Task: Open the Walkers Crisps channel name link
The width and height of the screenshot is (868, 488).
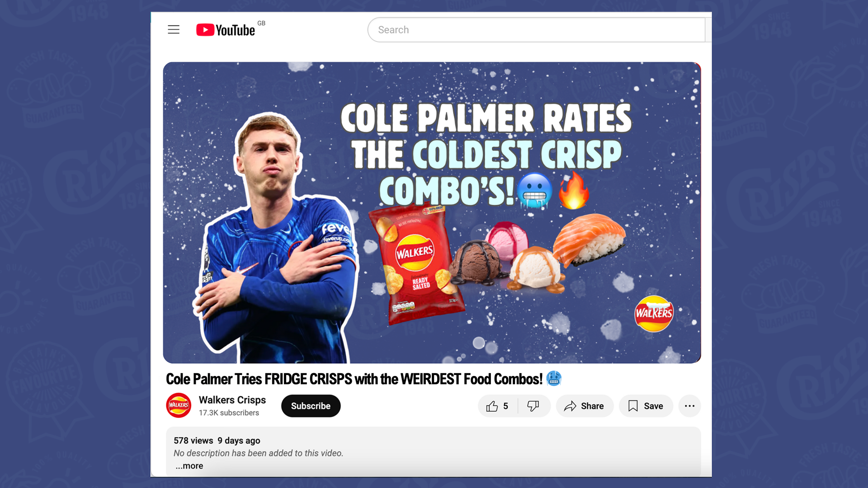Action: click(232, 400)
